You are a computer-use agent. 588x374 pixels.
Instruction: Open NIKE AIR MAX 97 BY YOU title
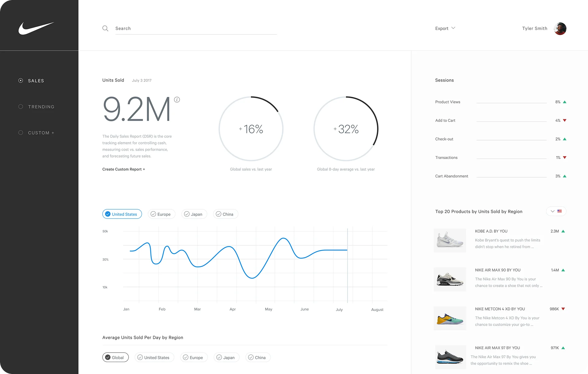pos(497,348)
